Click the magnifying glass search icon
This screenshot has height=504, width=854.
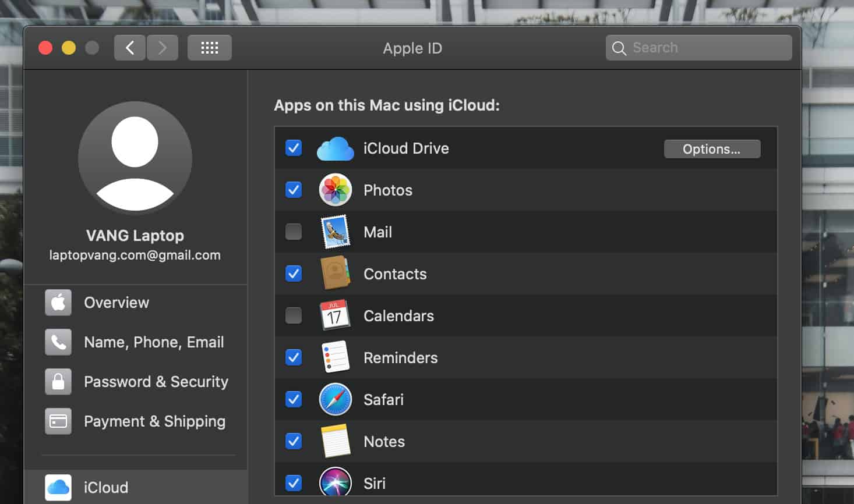(619, 48)
